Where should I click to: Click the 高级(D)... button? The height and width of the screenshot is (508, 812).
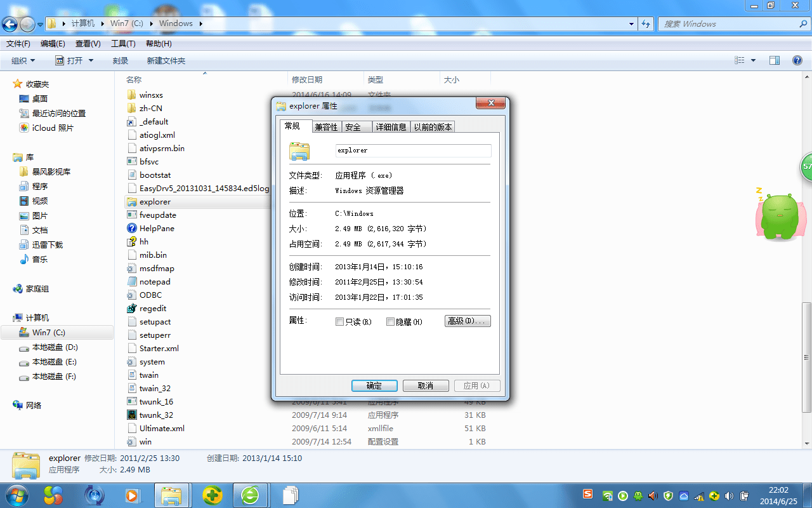(468, 321)
